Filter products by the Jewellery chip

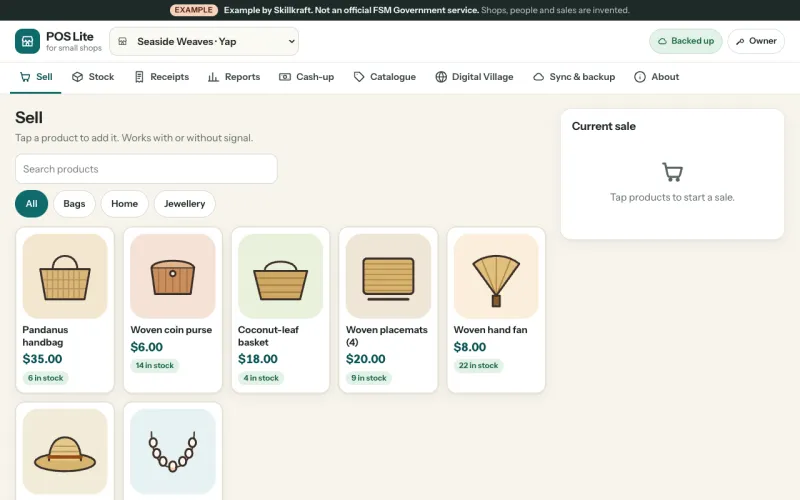point(185,204)
